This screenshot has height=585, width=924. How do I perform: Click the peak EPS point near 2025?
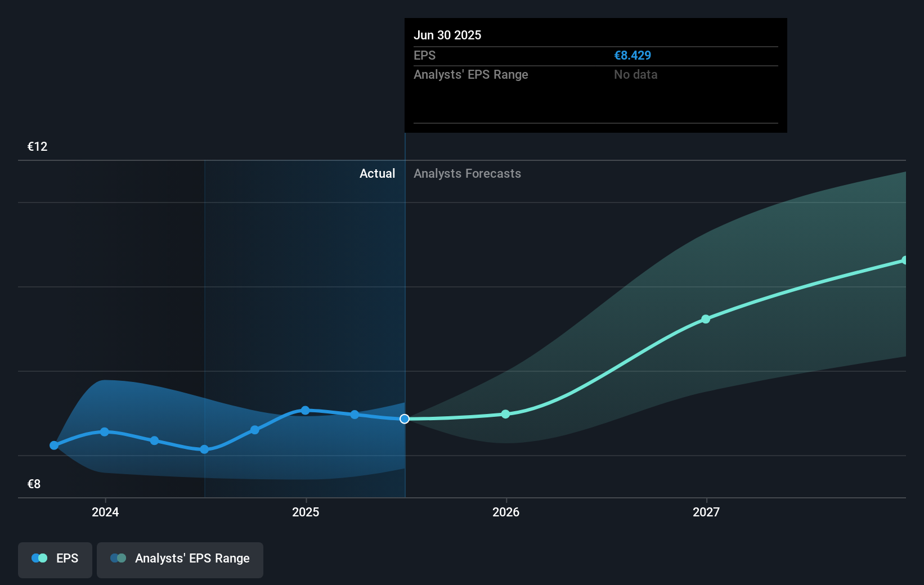(305, 411)
